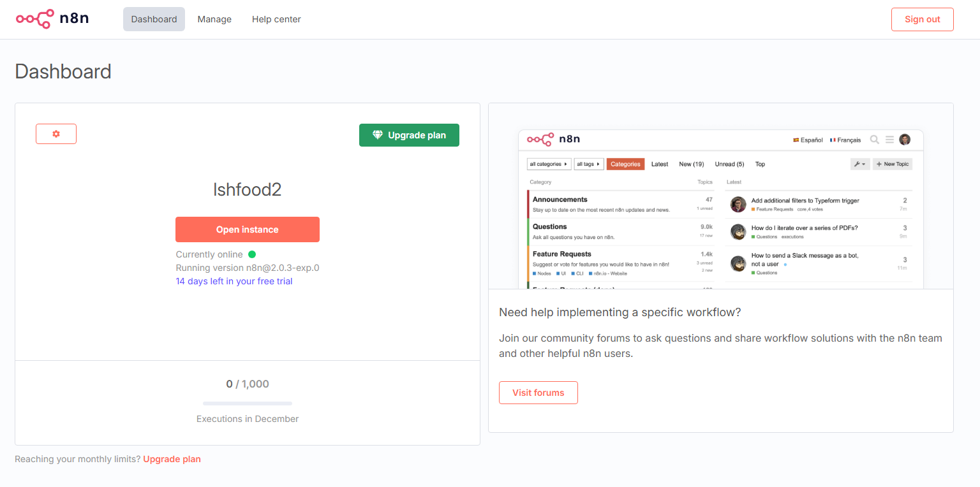Viewport: 980px width, 487px height.
Task: Click the Executions in December label
Action: pyautogui.click(x=248, y=419)
